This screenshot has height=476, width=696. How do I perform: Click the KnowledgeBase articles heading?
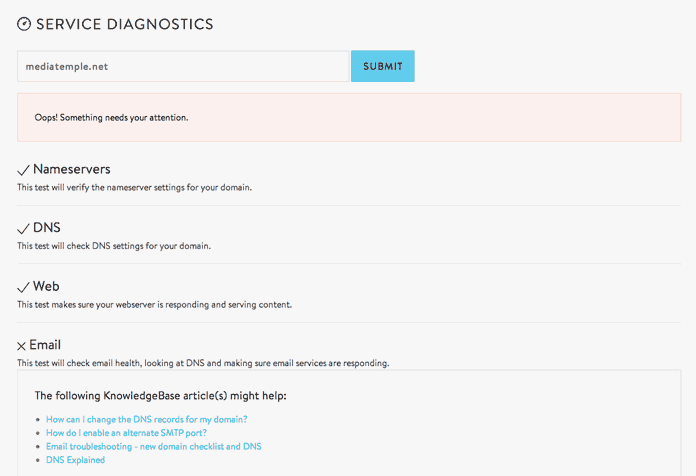(x=161, y=396)
